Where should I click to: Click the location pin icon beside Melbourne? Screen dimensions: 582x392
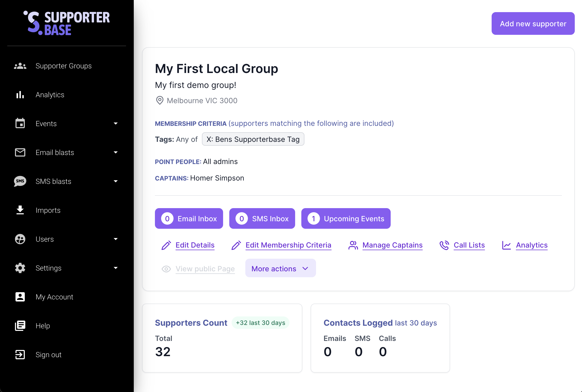pyautogui.click(x=160, y=101)
